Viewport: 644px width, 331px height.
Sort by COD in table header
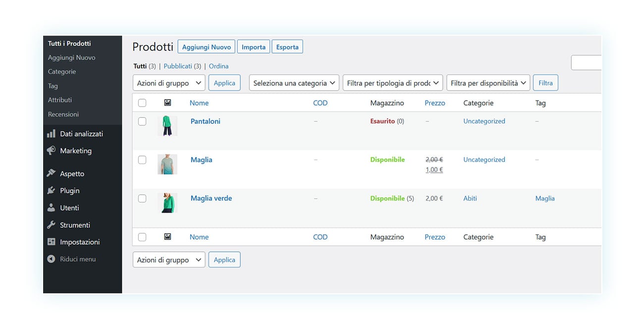click(x=321, y=103)
